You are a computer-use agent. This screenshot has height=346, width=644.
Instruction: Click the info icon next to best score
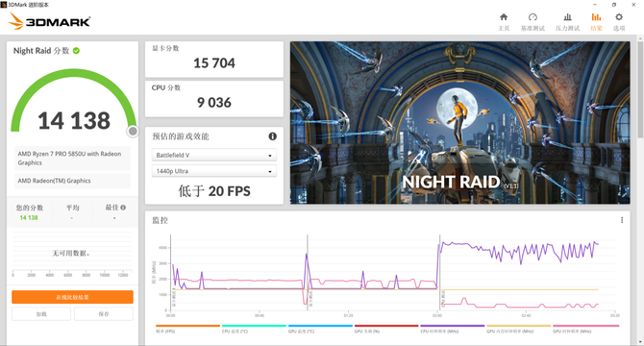pos(123,208)
